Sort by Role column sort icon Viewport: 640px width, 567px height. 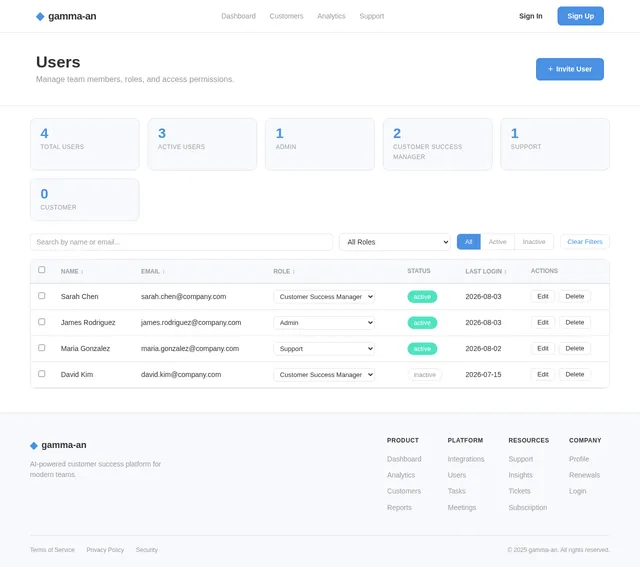tap(293, 272)
